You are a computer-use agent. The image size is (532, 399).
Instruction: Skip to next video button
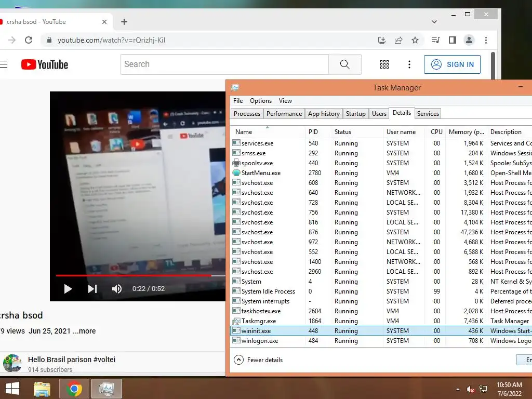(x=92, y=289)
